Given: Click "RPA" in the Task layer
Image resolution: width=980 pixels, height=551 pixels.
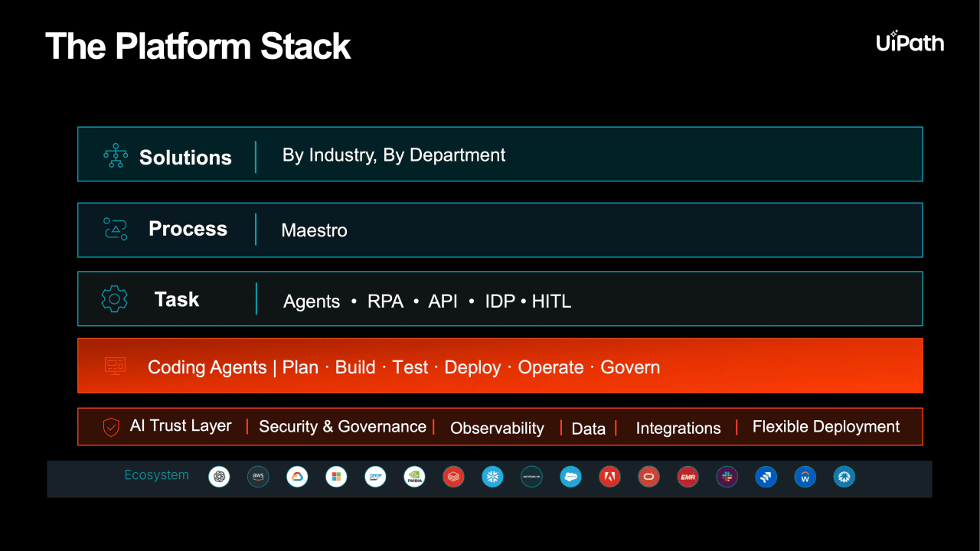Looking at the screenshot, I should (x=385, y=302).
